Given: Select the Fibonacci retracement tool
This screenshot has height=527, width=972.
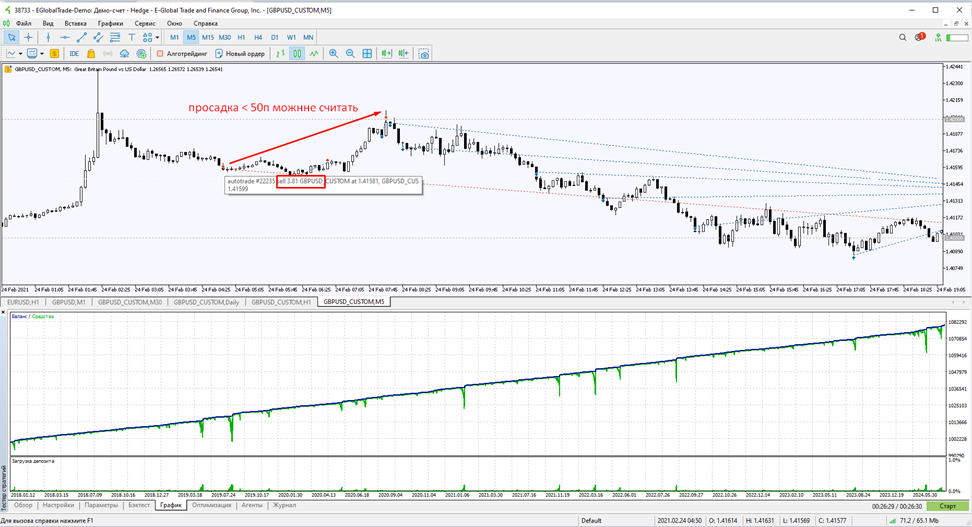Looking at the screenshot, I should click(x=115, y=37).
